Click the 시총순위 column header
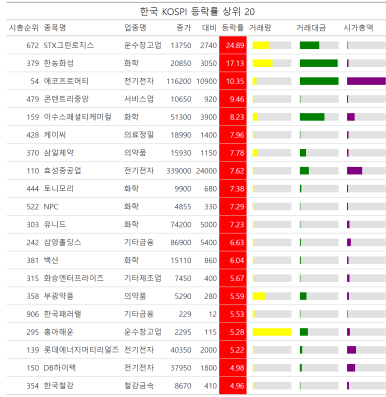The image size is (386, 397). 24,28
